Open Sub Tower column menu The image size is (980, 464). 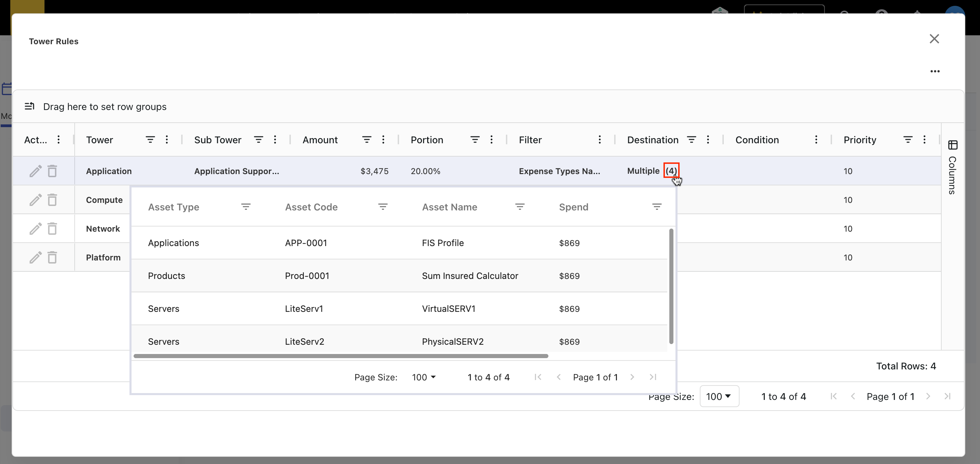tap(275, 140)
